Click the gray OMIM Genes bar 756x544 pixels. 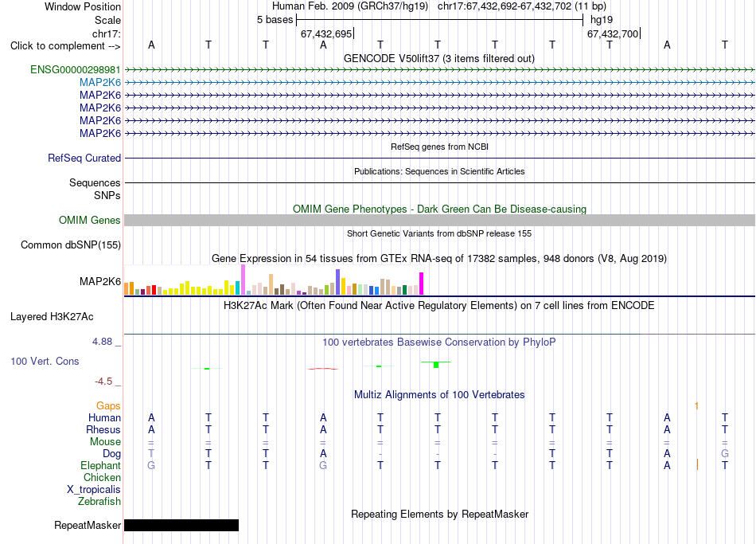click(439, 220)
